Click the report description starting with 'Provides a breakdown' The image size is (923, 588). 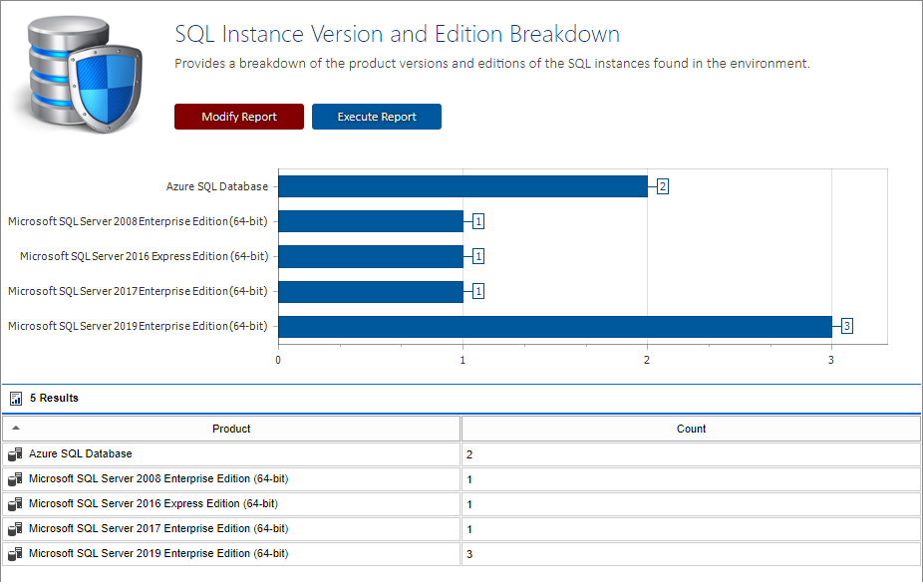pyautogui.click(x=492, y=64)
